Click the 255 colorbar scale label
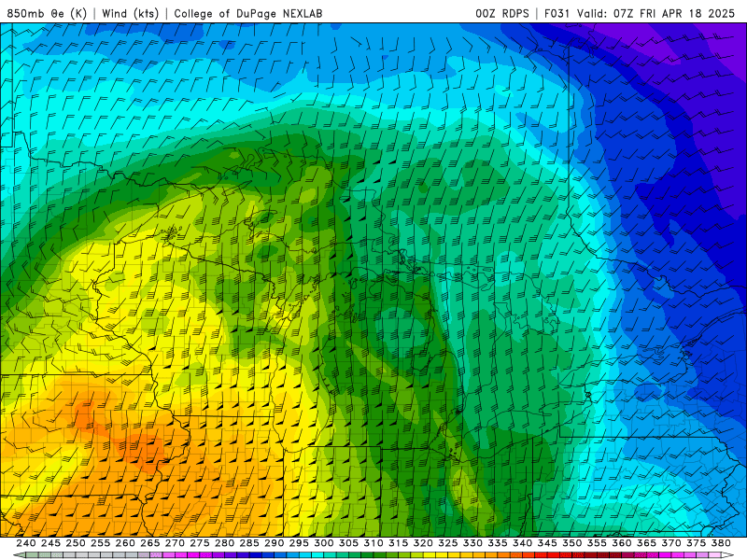747x560 pixels. click(100, 543)
